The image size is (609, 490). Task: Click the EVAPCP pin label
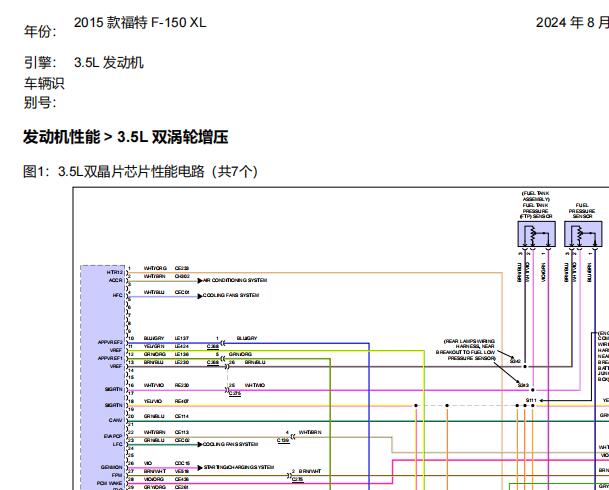tap(113, 436)
